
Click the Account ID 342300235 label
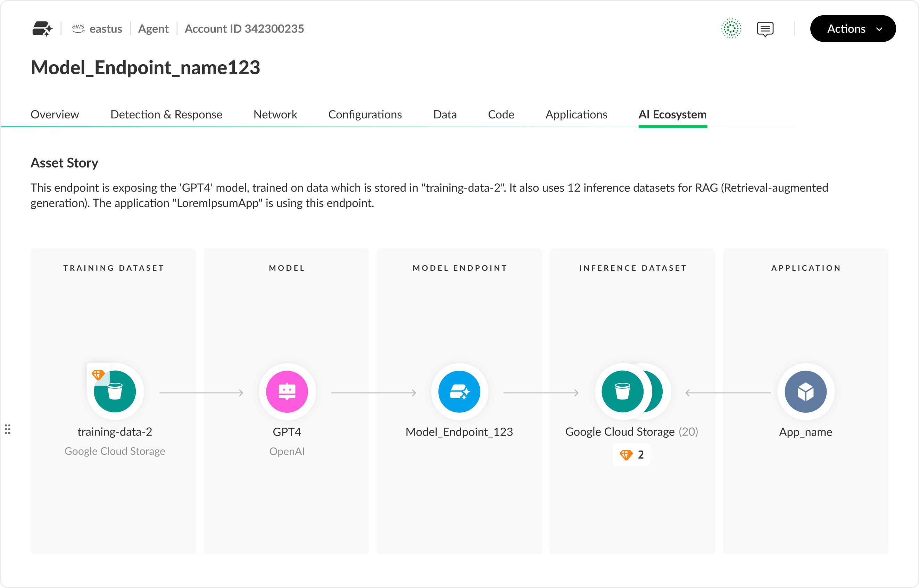coord(244,28)
